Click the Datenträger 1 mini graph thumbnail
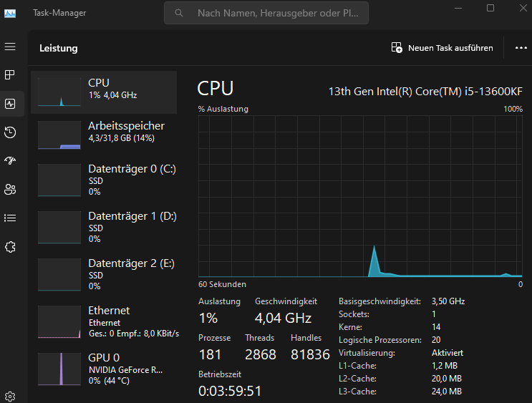Viewport: 532px width, 403px height. [59, 228]
